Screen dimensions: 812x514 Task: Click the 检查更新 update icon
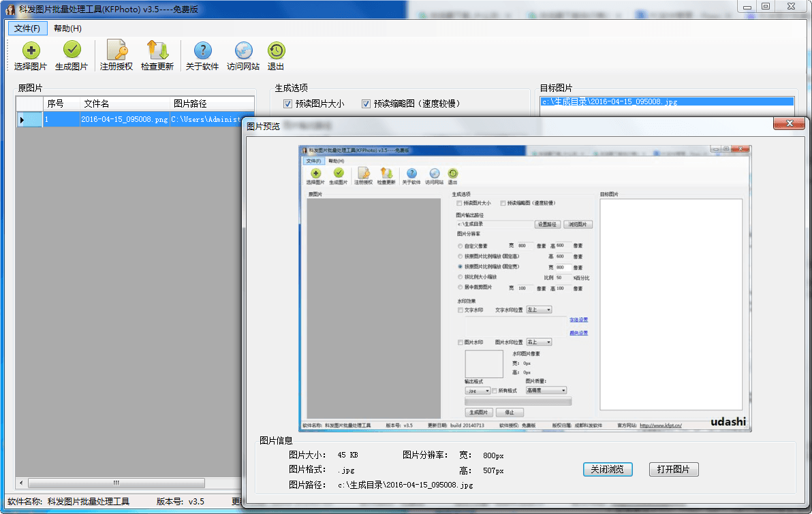pyautogui.click(x=157, y=50)
